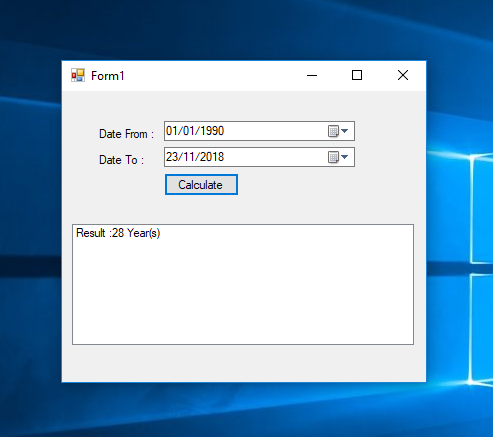Maximize the Form1 window
Image resolution: width=493 pixels, height=437 pixels.
coord(357,75)
